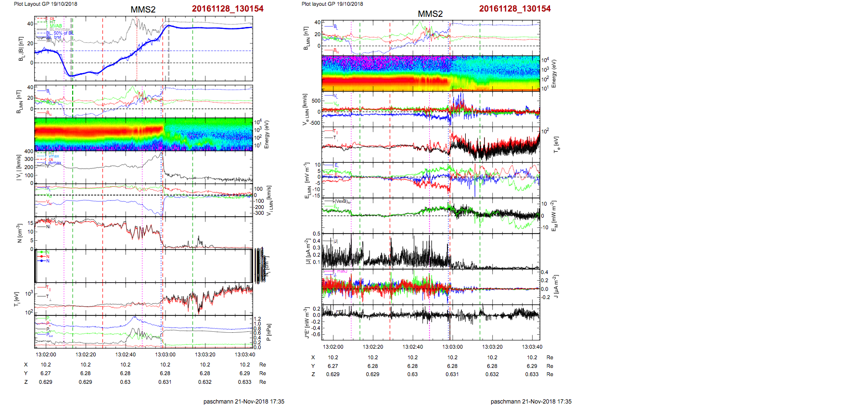Viewport: 868px width, 405px height.
Task: Click the MMS2 title above the left plot
Action: 143,10
